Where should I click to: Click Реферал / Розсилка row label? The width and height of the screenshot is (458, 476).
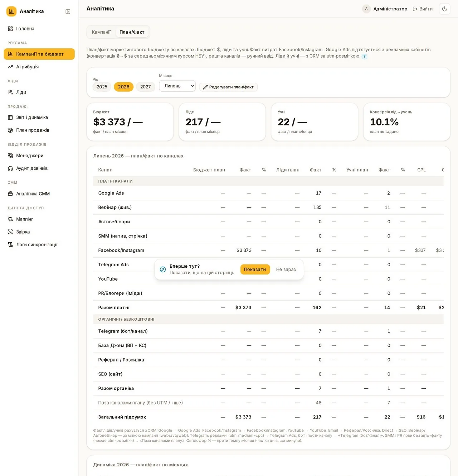click(x=121, y=360)
